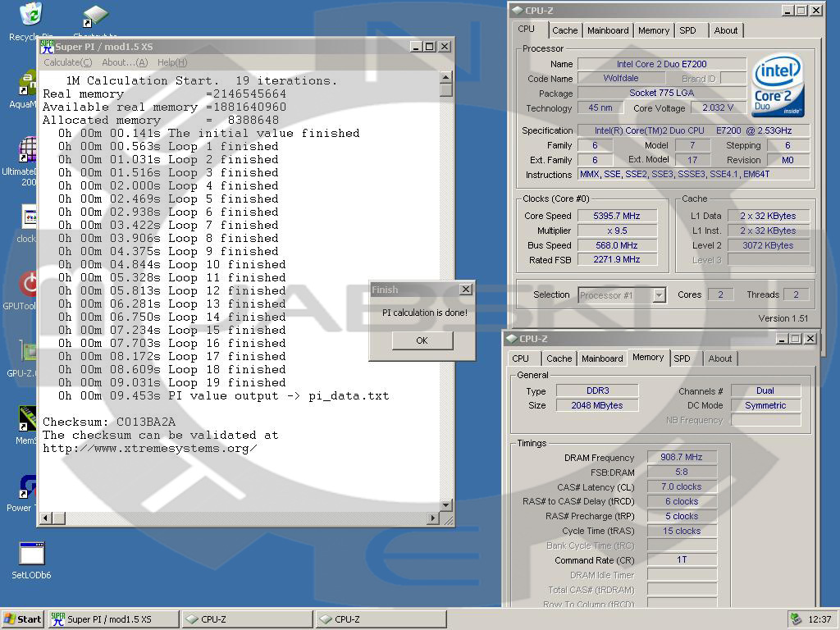Click the taskbar clock showing 12:37
Screen dimensions: 840x630
819,619
